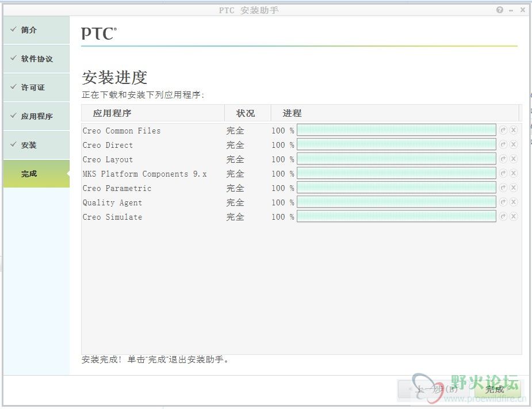Click the cancel icon for MKS Platform Components
Viewport: 532px width, 409px height.
point(514,173)
